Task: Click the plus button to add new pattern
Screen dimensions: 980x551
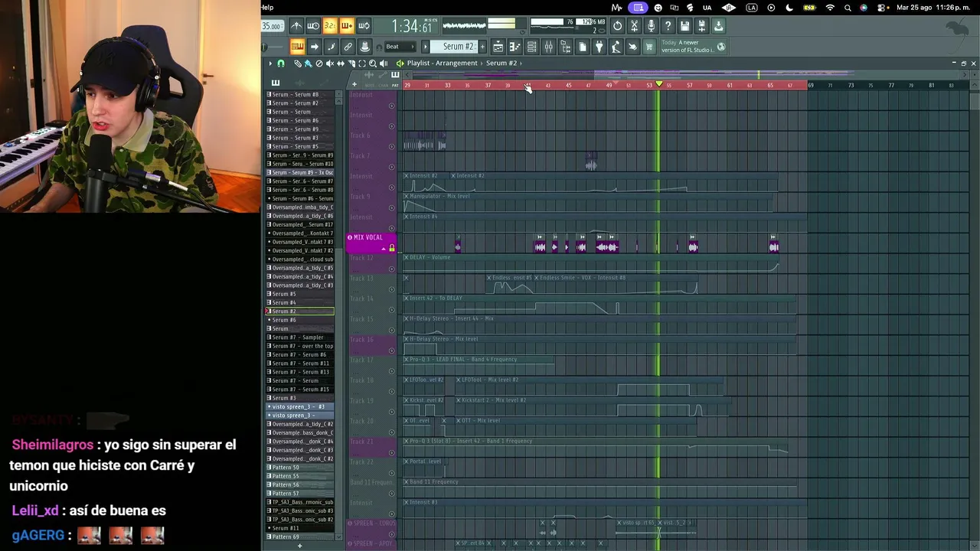Action: pos(481,47)
